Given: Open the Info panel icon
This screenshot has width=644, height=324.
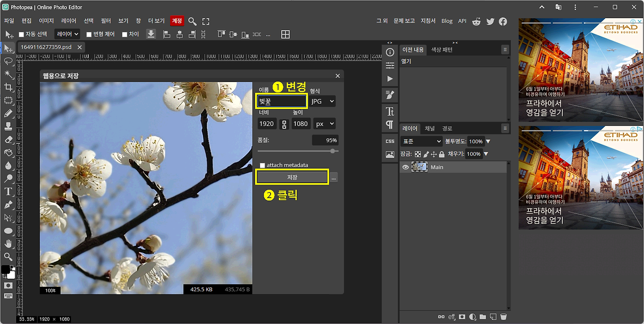Looking at the screenshot, I should (x=390, y=52).
